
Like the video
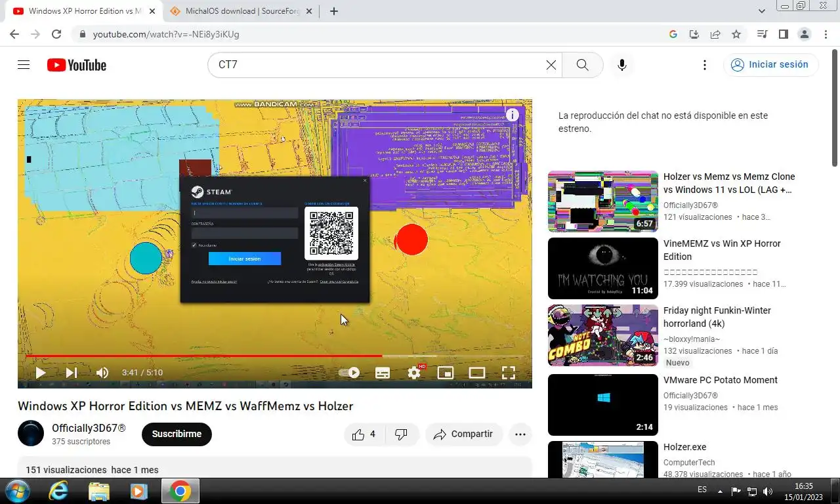[x=364, y=434]
